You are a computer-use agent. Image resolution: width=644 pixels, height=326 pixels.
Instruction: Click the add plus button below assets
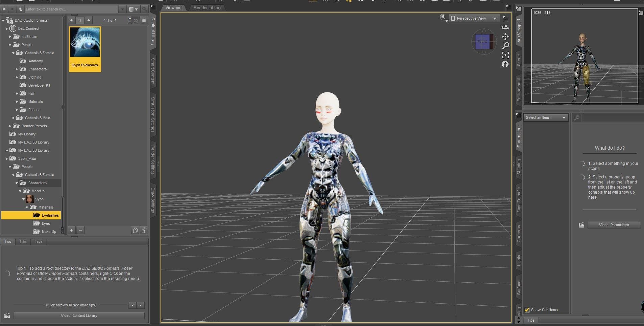pos(72,230)
